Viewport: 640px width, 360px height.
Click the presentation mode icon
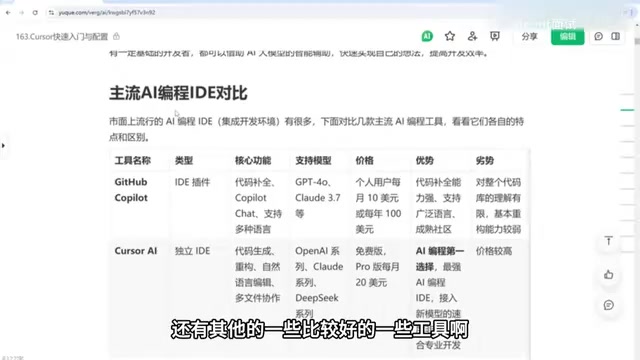(x=495, y=36)
